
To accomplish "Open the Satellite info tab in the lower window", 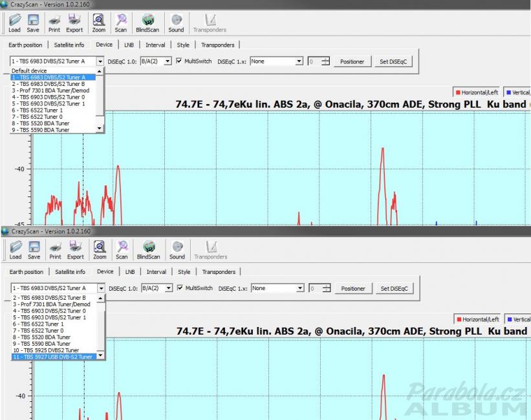I will tap(70, 272).
